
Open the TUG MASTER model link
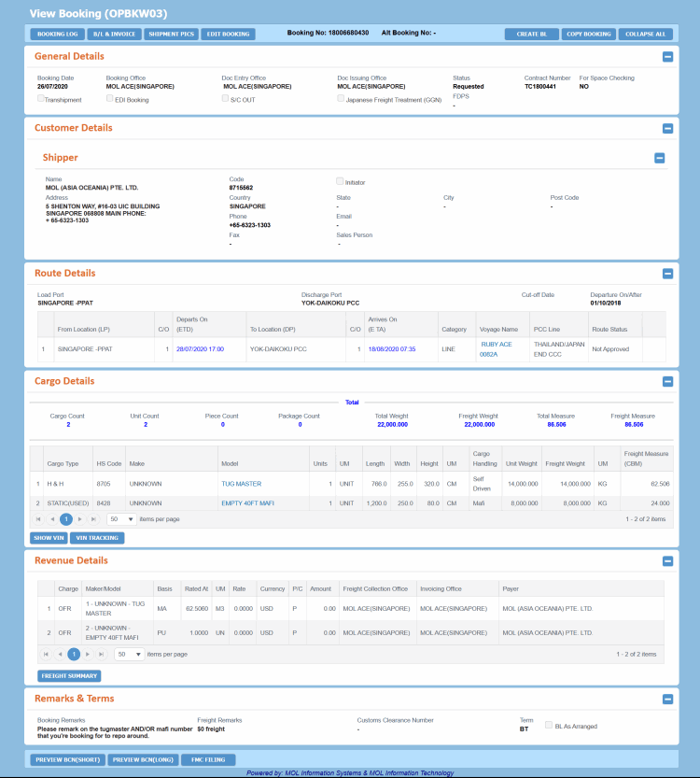pyautogui.click(x=241, y=484)
